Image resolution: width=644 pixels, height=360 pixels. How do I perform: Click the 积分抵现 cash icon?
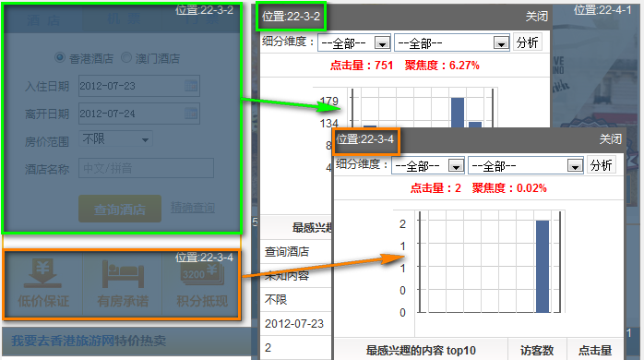tap(202, 273)
